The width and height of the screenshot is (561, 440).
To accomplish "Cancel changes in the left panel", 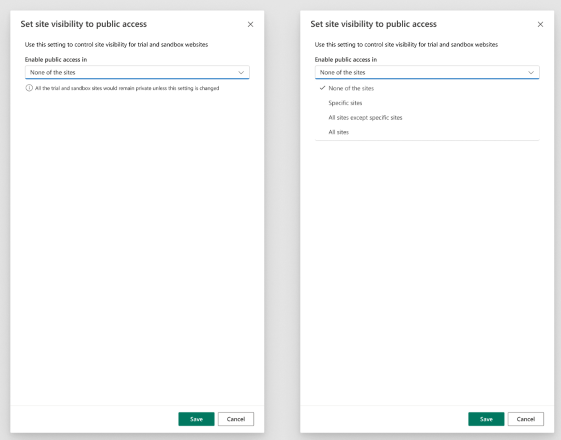I will pyautogui.click(x=236, y=419).
